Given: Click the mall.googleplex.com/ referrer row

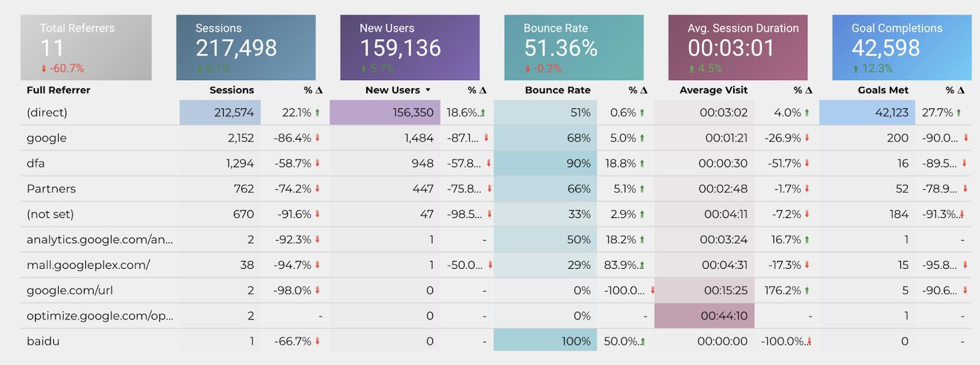Looking at the screenshot, I should (x=88, y=265).
